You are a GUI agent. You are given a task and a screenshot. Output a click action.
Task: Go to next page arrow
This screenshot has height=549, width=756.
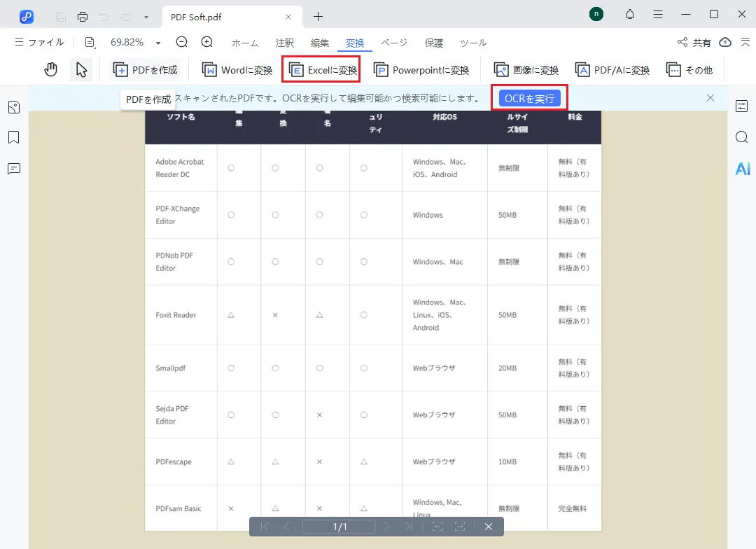tap(386, 527)
